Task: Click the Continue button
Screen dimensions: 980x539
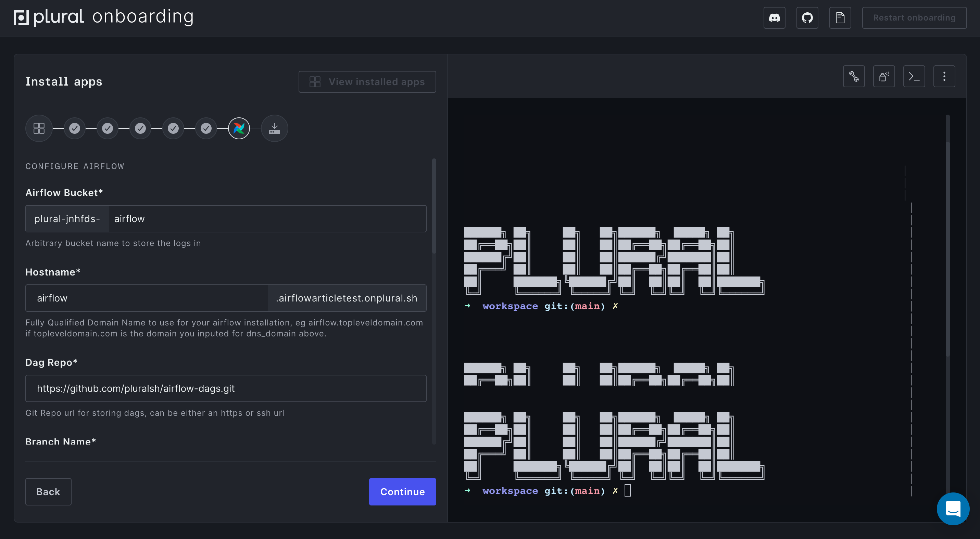Action: 402,491
